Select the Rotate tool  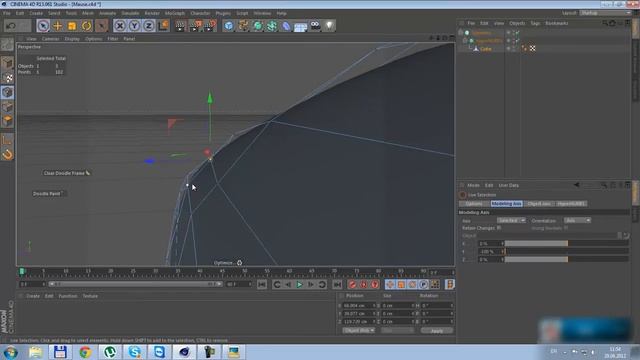tap(87, 26)
